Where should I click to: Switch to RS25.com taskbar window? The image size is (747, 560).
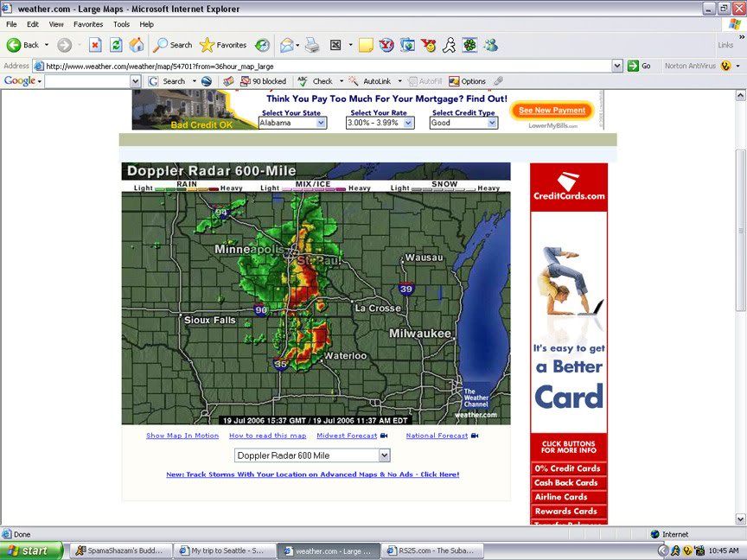point(432,551)
